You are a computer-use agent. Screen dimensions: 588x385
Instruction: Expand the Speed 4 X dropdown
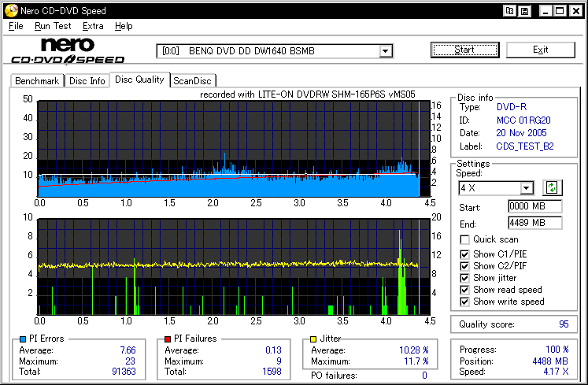coord(527,188)
